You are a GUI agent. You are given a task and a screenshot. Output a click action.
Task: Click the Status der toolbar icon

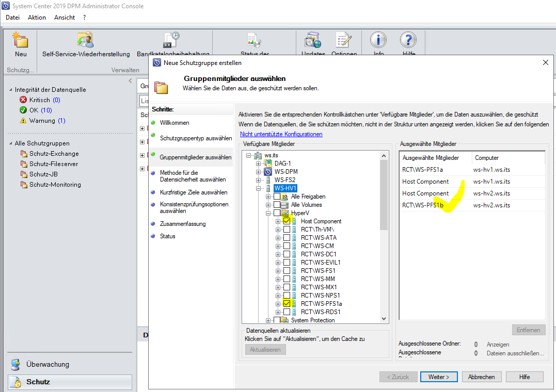[254, 40]
